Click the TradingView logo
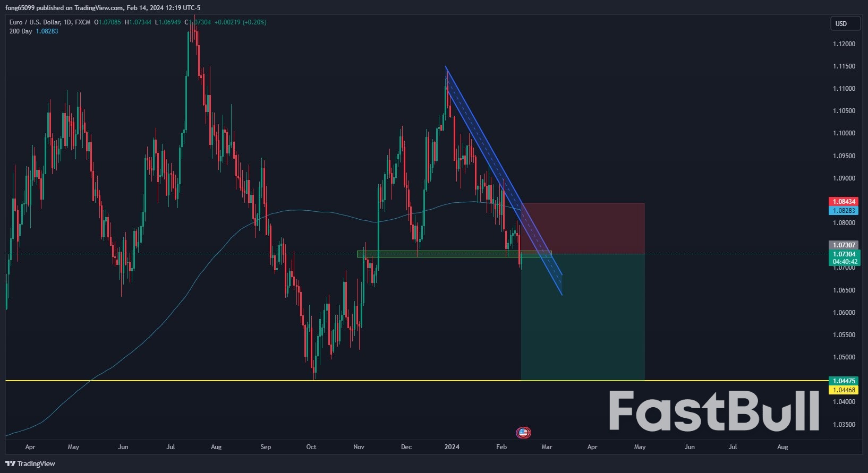This screenshot has height=473, width=868. (x=31, y=463)
